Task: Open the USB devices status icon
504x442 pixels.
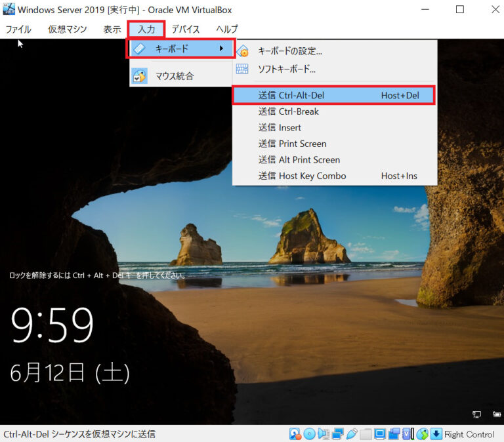Action: point(351,434)
